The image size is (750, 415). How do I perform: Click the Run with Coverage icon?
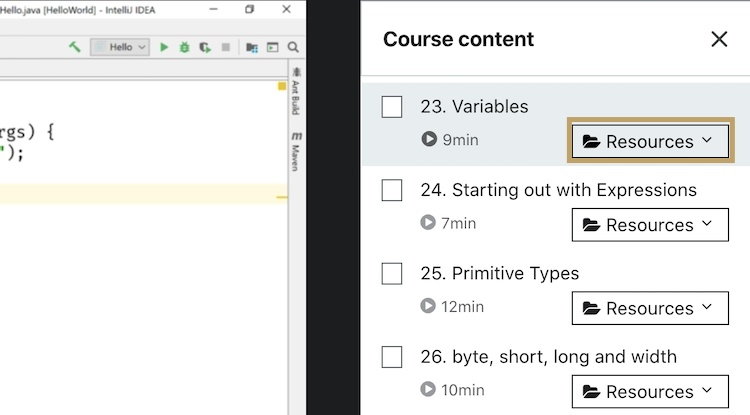pyautogui.click(x=205, y=47)
